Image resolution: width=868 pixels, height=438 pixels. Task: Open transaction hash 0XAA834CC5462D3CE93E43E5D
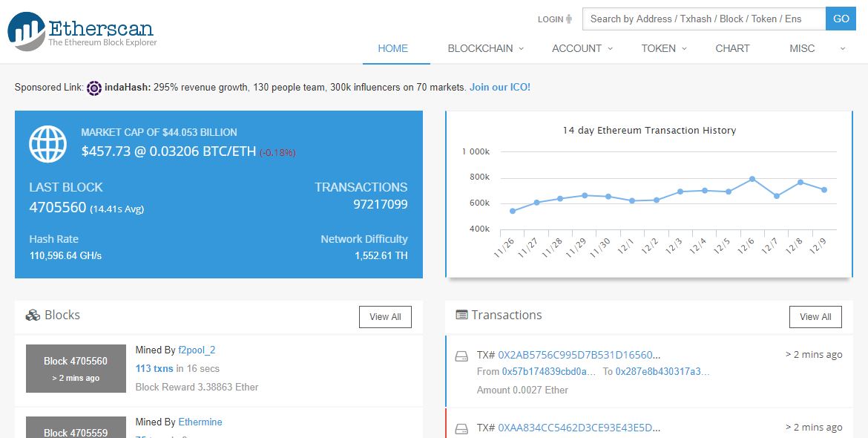(579, 428)
